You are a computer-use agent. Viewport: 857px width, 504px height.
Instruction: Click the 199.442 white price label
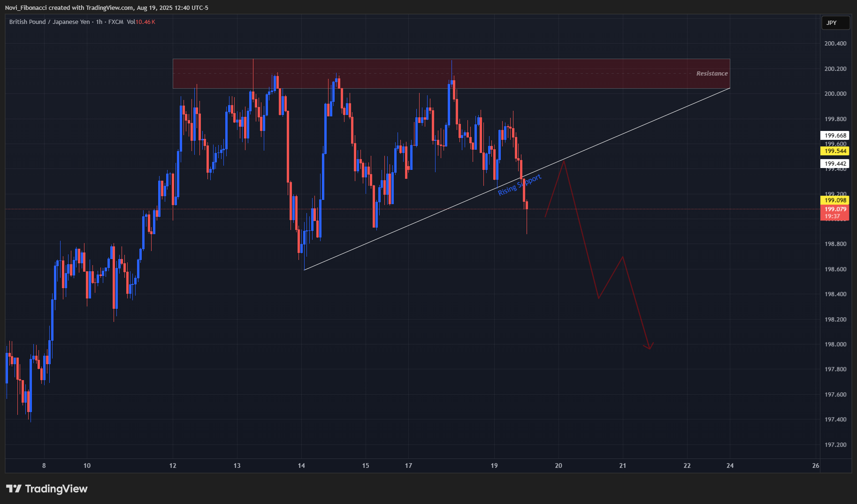[x=835, y=164]
